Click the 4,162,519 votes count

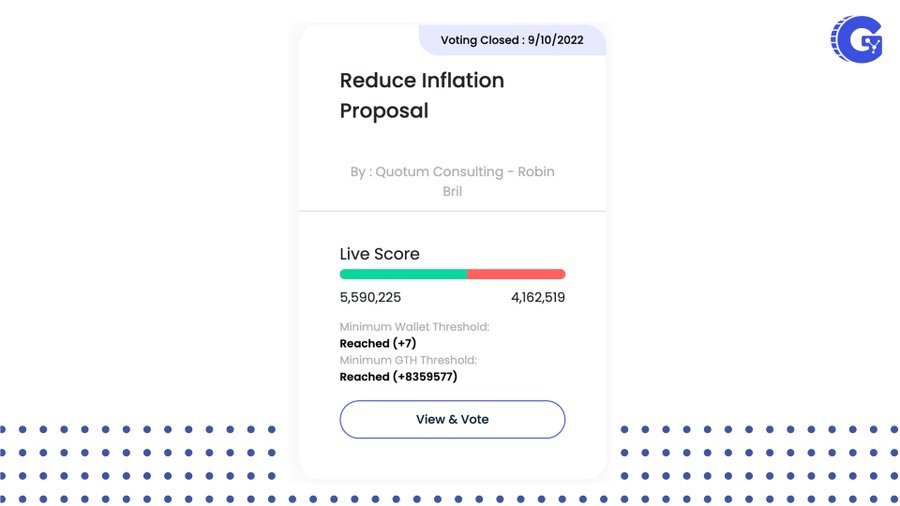coord(537,297)
